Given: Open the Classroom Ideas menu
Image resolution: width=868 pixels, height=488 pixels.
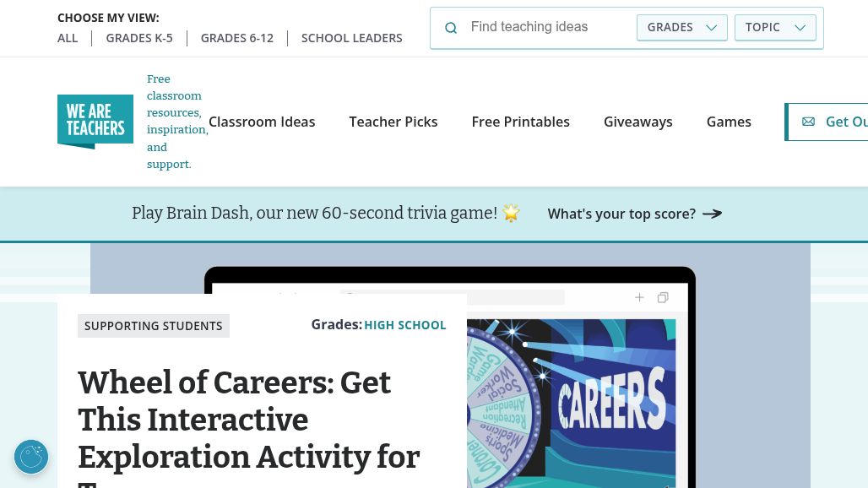Looking at the screenshot, I should 262,122.
